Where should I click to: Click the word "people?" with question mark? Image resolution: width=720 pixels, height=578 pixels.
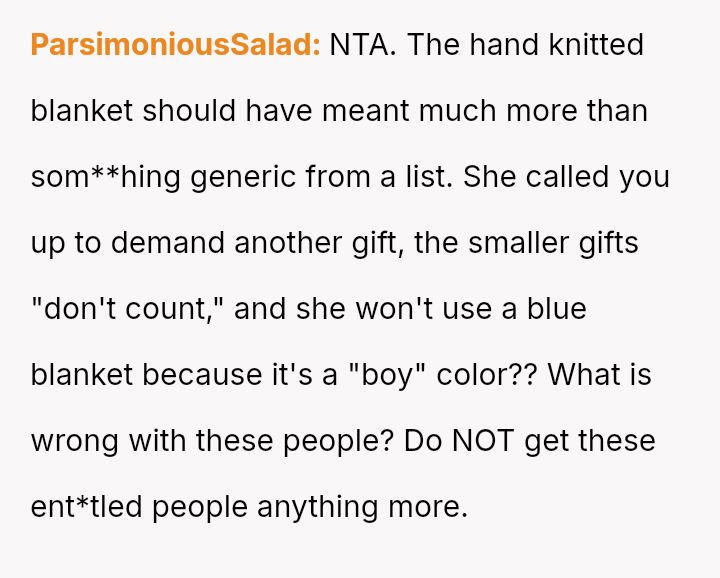pos(338,442)
